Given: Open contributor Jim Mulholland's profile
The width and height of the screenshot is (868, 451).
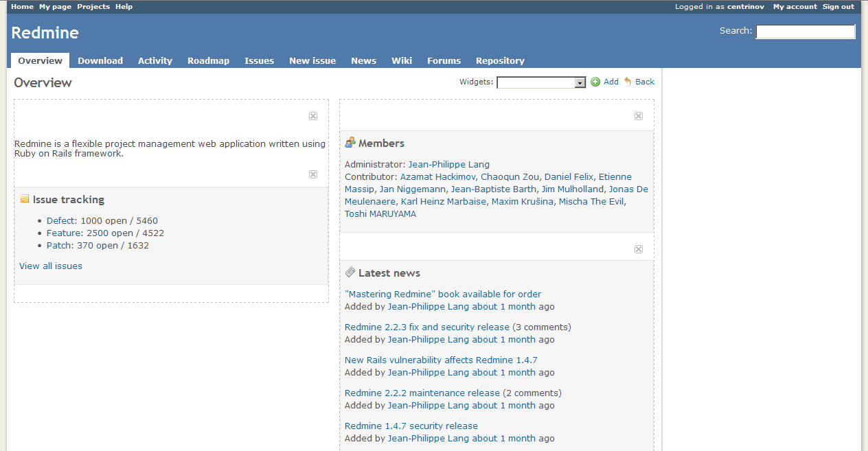Looking at the screenshot, I should tap(573, 189).
